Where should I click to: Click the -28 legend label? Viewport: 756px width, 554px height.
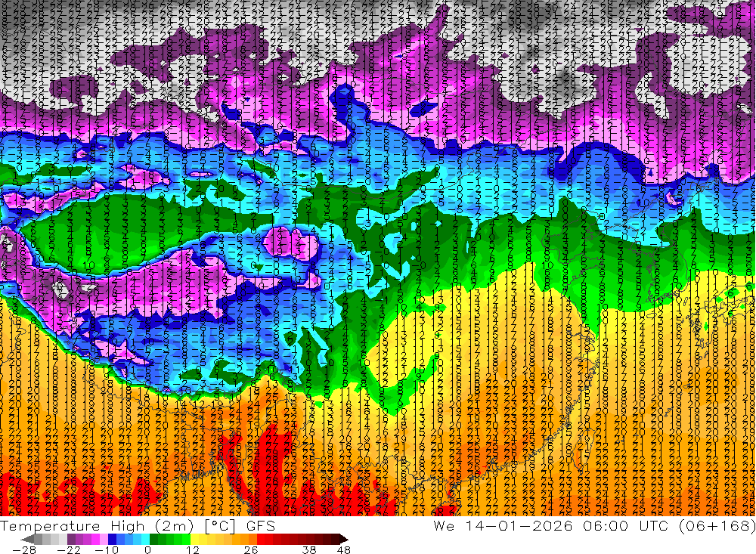pyautogui.click(x=24, y=550)
